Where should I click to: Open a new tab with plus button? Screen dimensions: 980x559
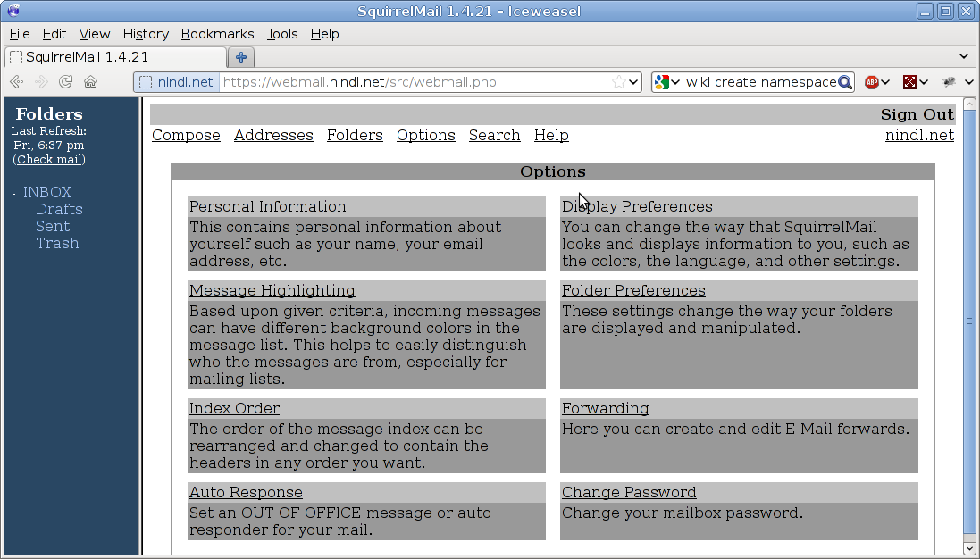click(x=240, y=57)
